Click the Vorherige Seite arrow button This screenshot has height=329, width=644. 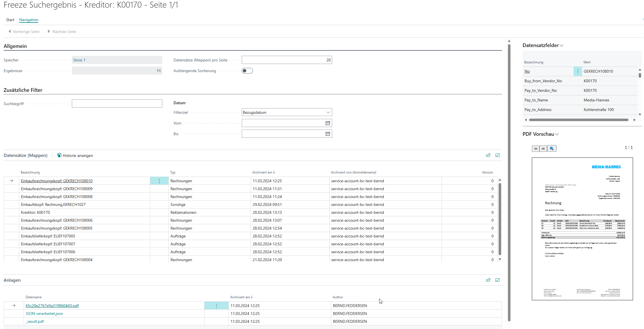click(x=24, y=32)
